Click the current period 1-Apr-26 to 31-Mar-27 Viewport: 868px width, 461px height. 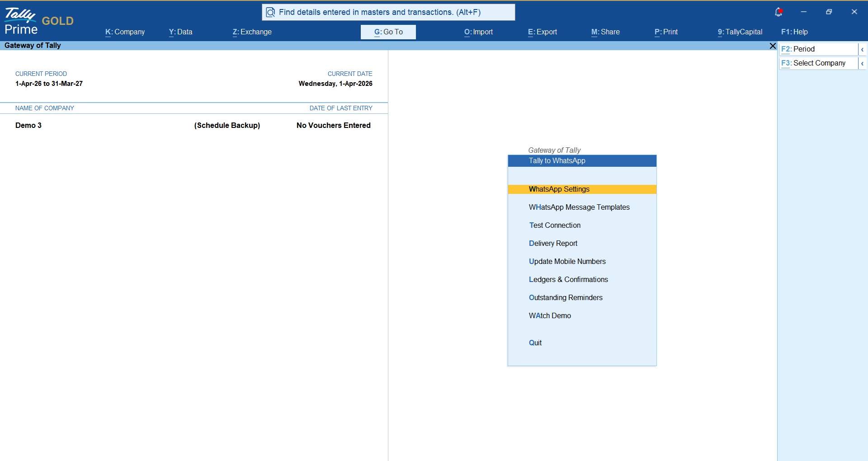point(49,84)
